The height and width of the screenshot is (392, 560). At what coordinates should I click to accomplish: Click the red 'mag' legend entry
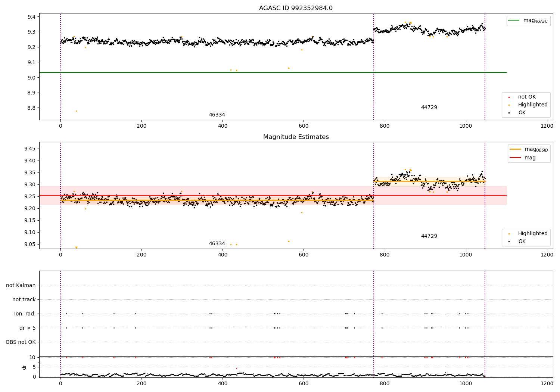coord(523,158)
